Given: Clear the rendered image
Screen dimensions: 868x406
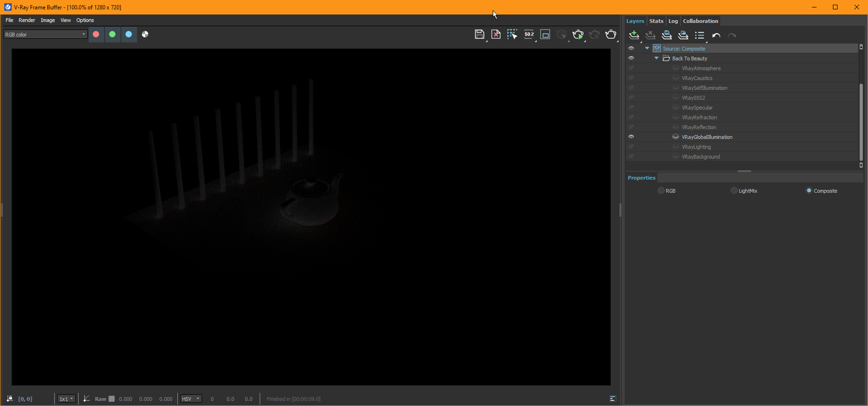Looking at the screenshot, I should pyautogui.click(x=496, y=34).
